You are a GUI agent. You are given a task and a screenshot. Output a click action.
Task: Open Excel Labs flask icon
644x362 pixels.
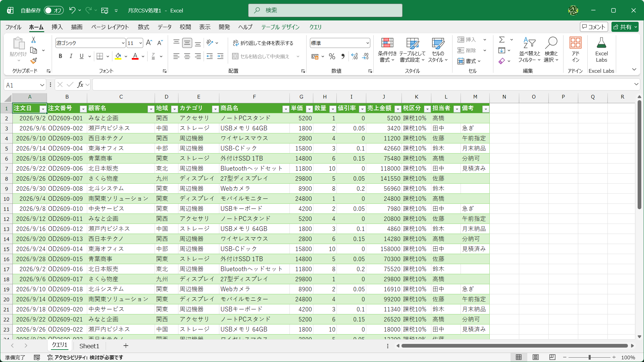[601, 50]
